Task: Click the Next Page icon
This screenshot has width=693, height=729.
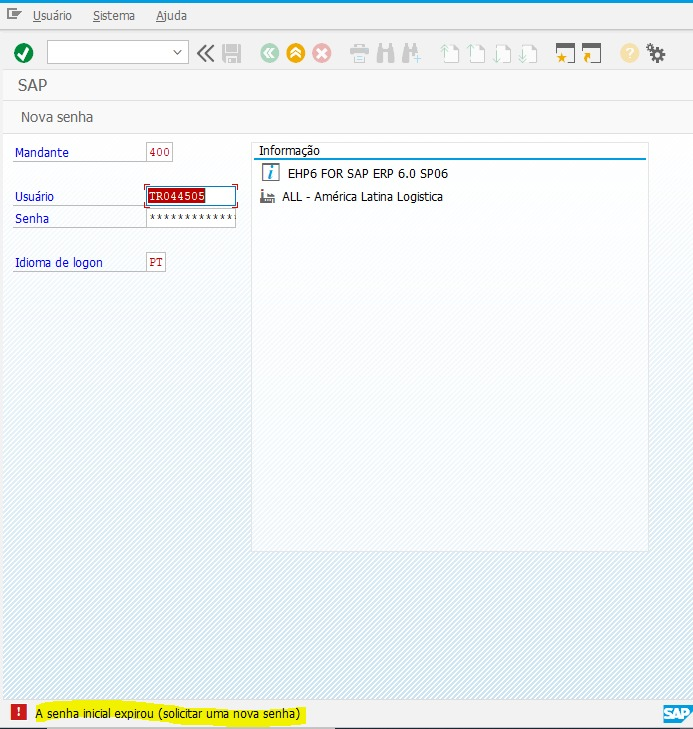Action: pyautogui.click(x=502, y=53)
